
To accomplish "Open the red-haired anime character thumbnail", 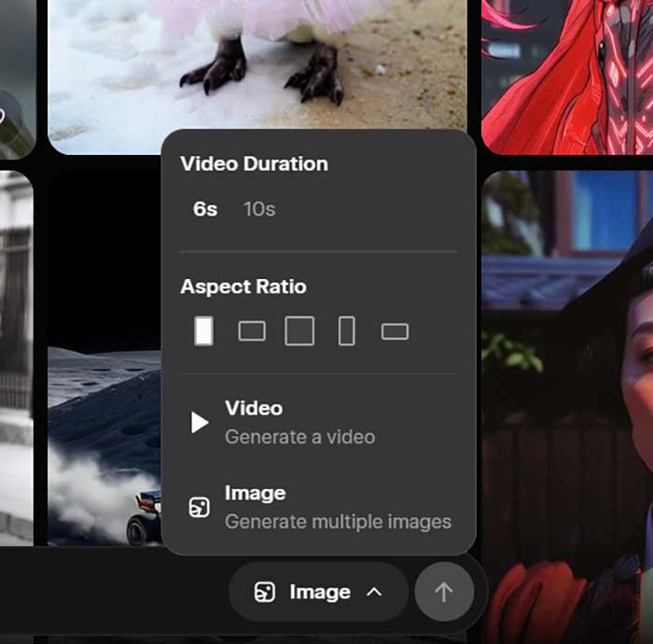I will (567, 77).
